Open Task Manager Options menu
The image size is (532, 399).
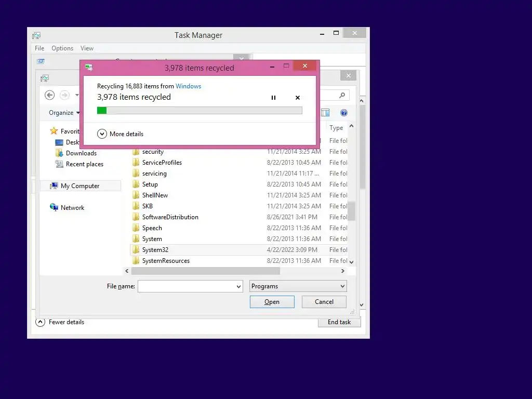tap(62, 48)
